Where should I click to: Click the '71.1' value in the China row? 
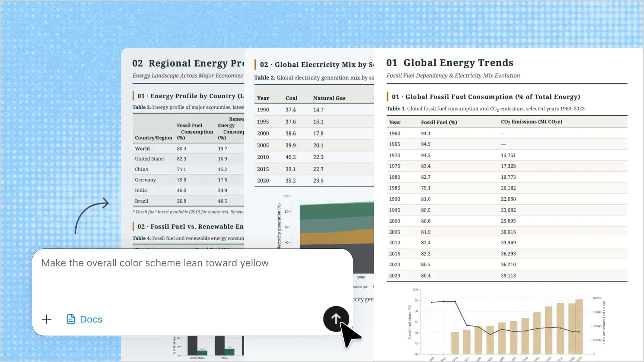181,169
